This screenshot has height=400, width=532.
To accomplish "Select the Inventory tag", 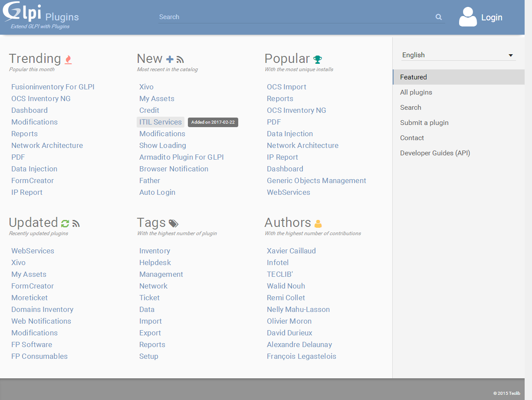I will 154,251.
